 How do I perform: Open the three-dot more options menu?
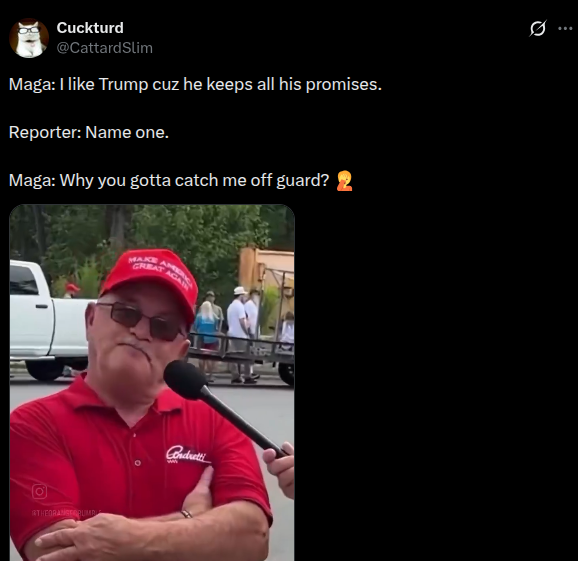point(565,28)
